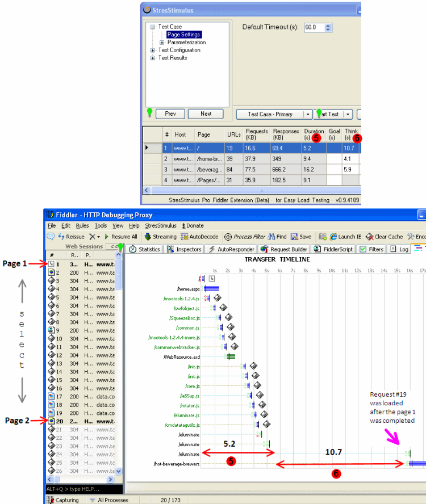The image size is (426, 504).
Task: Open the Rules menu in Fiddler
Action: (x=82, y=226)
